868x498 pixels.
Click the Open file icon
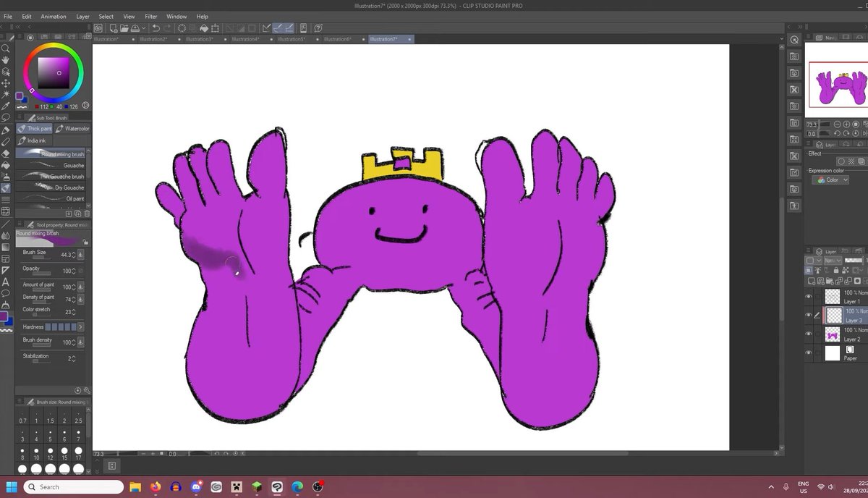coord(124,28)
